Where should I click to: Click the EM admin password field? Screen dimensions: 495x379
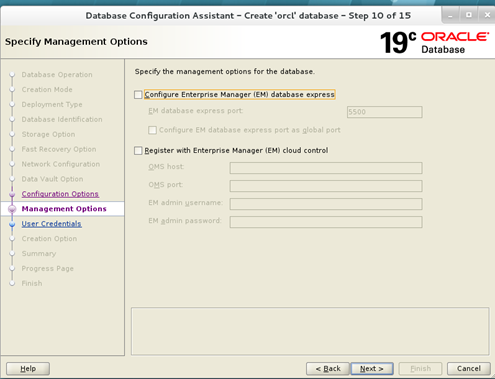tap(326, 222)
